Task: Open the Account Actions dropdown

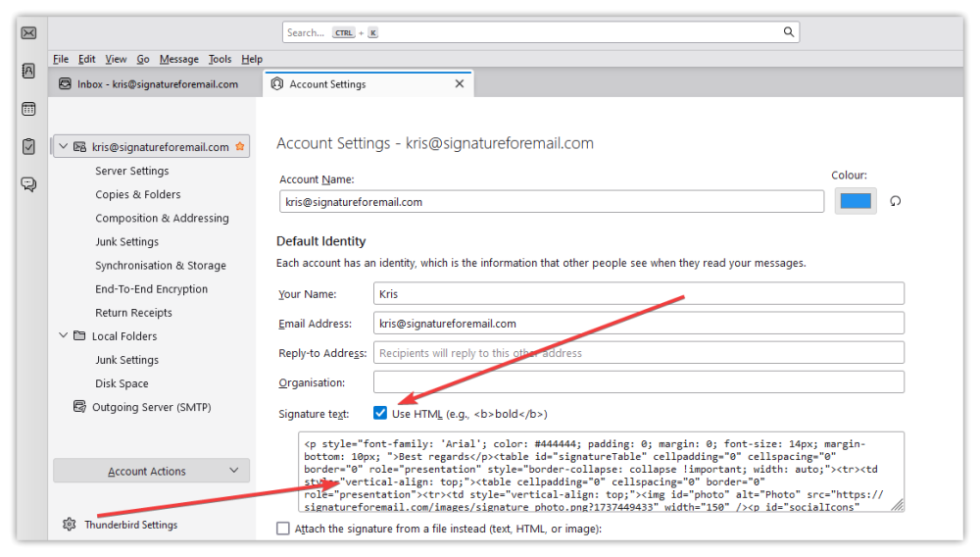Action: [151, 471]
